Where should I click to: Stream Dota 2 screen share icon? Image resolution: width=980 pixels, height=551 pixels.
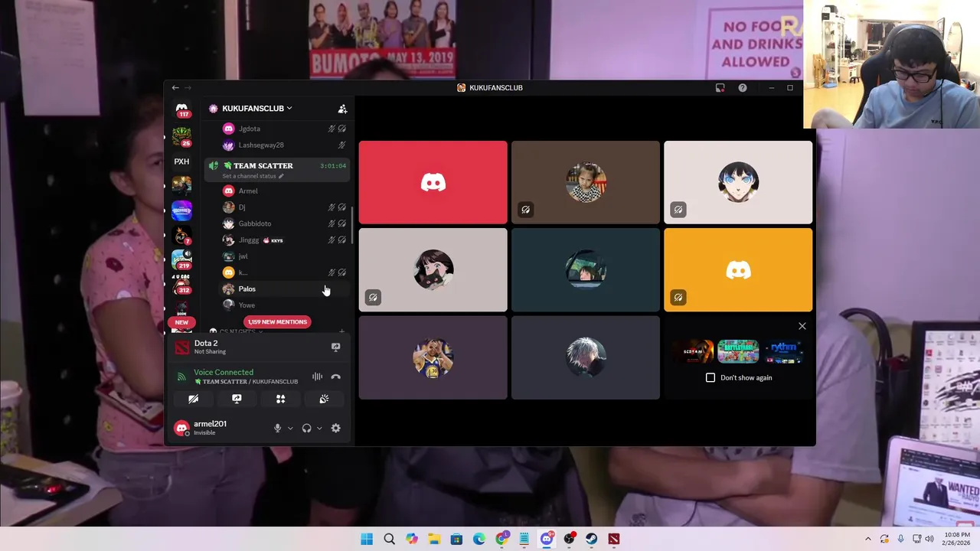pos(335,347)
